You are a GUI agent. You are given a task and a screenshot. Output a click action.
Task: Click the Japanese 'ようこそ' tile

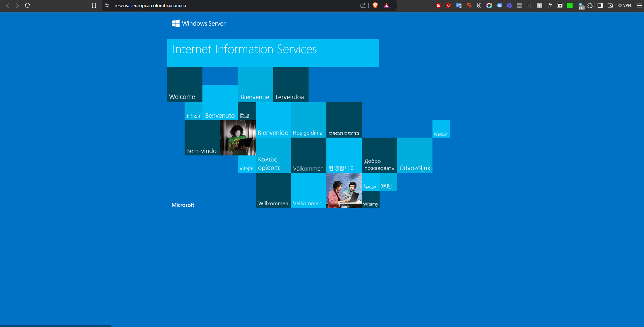coord(193,111)
